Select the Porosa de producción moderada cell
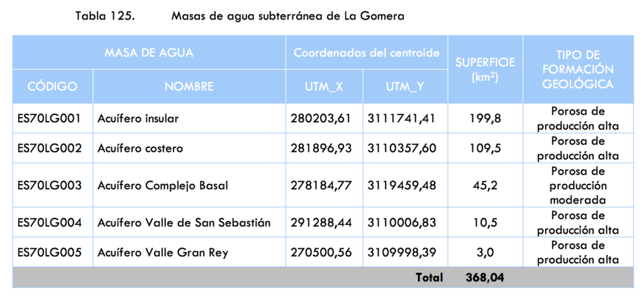Image resolution: width=644 pixels, height=301 pixels. click(579, 186)
